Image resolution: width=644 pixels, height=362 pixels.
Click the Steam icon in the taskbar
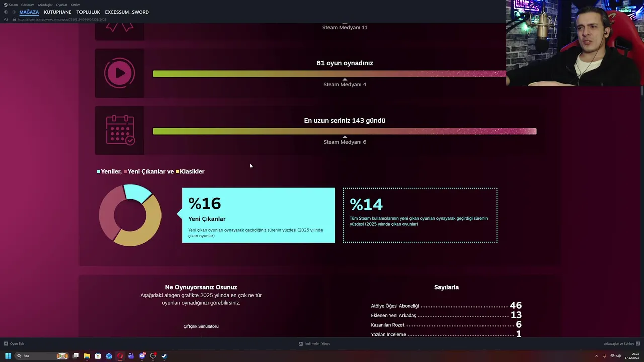tap(164, 356)
